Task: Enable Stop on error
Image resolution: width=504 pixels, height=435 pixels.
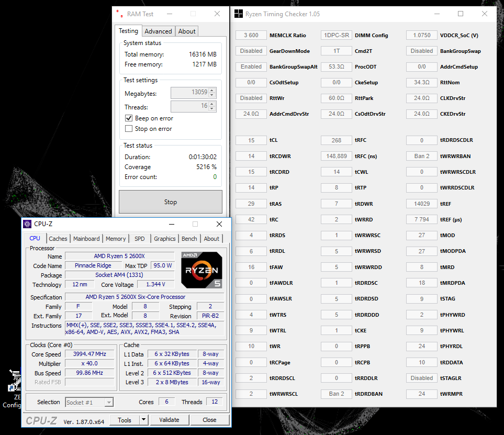Action: (x=129, y=128)
